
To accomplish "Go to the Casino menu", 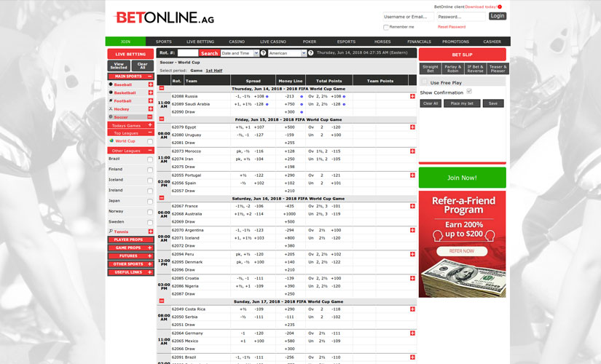I will point(237,41).
